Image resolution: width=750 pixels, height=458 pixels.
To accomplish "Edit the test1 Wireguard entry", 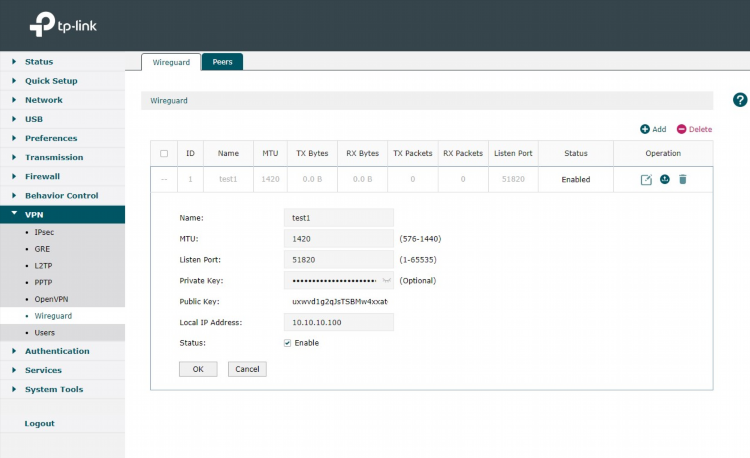I will 646,180.
